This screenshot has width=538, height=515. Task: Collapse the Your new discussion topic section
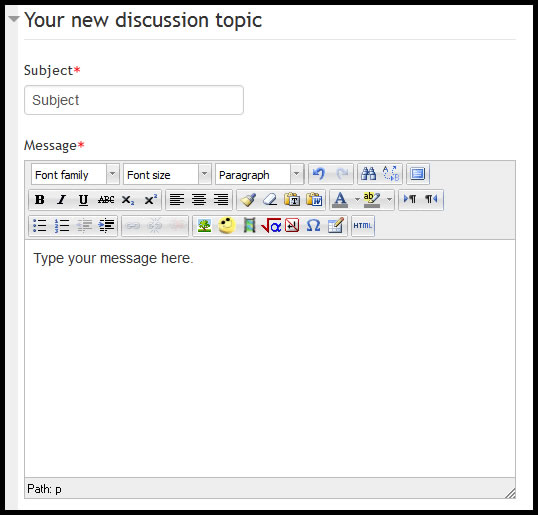click(14, 19)
